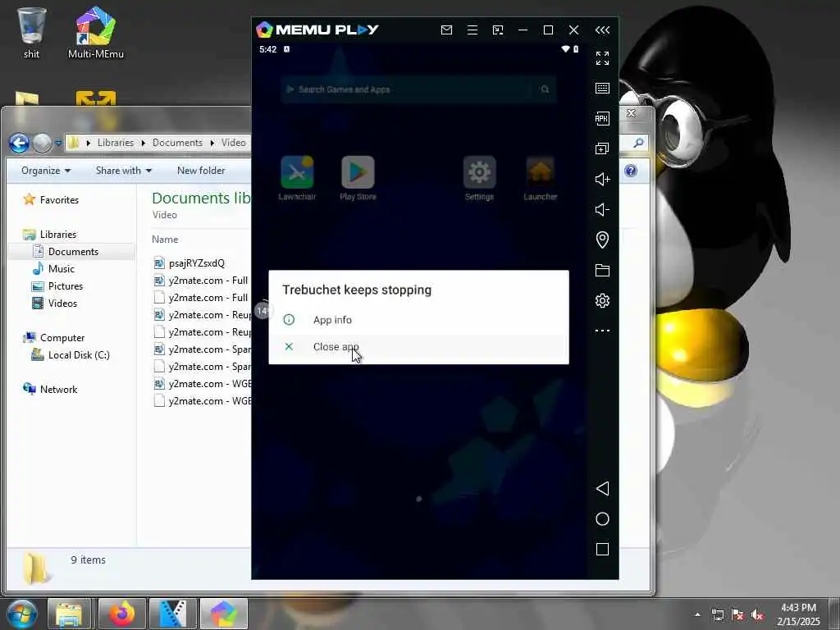Open Multi-MEmu desktop shortcut
The height and width of the screenshot is (630, 840).
tap(95, 33)
